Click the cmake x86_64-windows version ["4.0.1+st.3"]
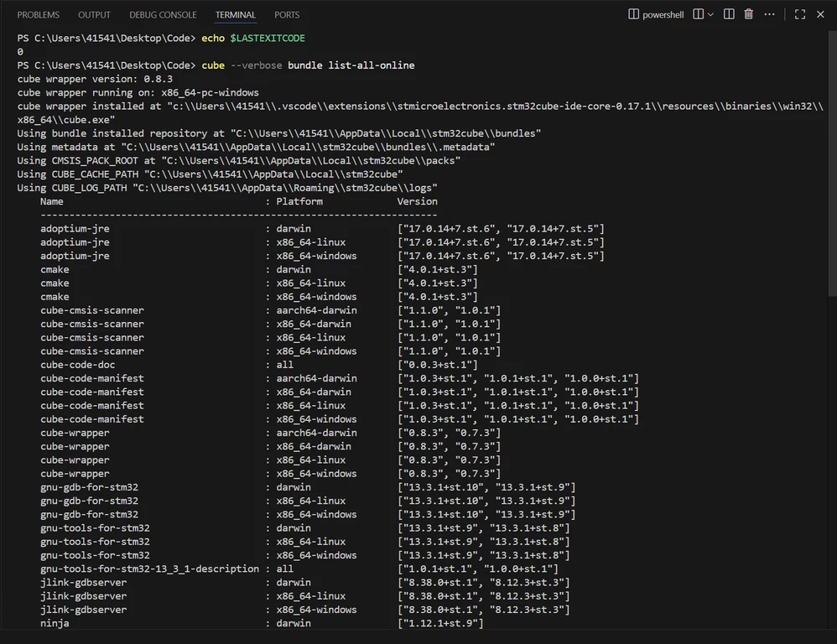The width and height of the screenshot is (837, 644). pos(437,297)
